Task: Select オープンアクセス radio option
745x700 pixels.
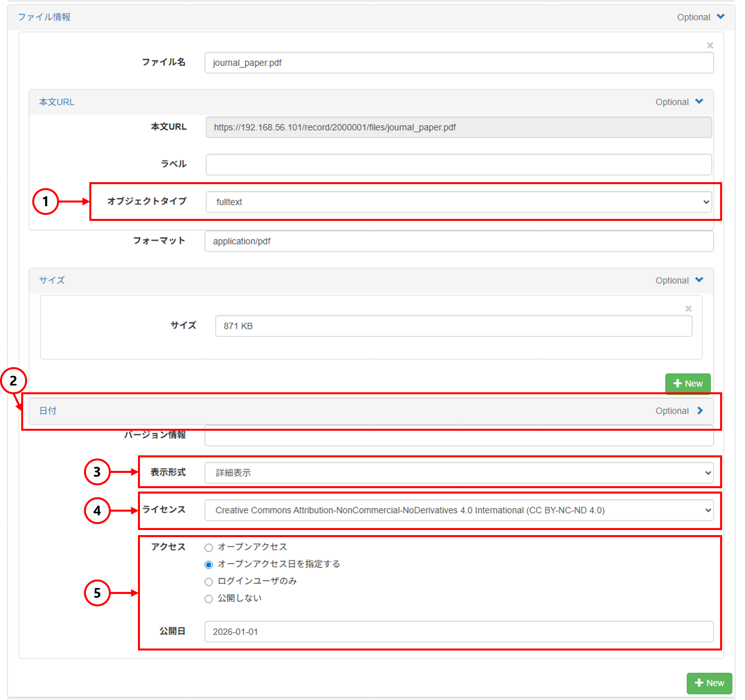Action: click(x=209, y=547)
